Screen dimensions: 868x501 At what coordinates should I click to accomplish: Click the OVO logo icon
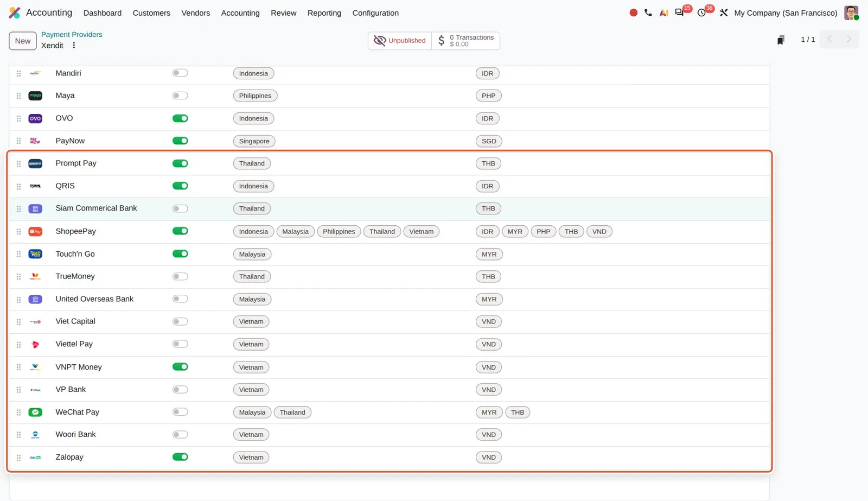35,118
